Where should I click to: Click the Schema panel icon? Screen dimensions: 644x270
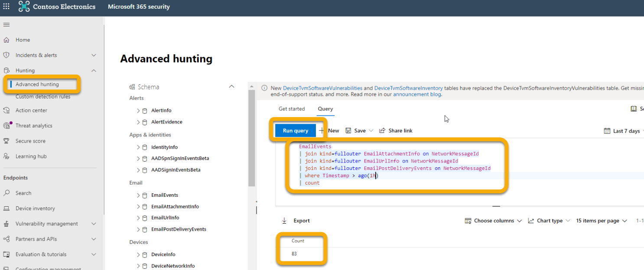tap(132, 87)
